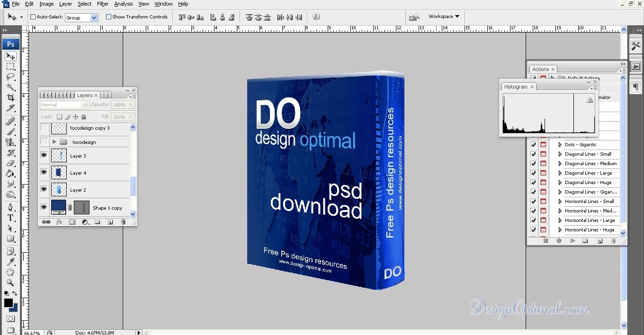Expand the tocodesign layer group

(x=54, y=142)
